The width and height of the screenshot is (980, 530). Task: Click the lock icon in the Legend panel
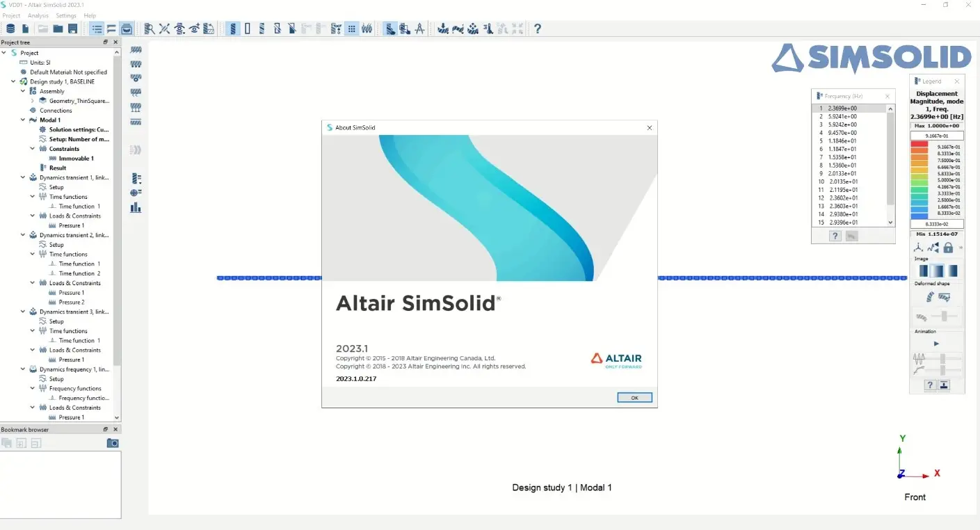[x=948, y=247]
